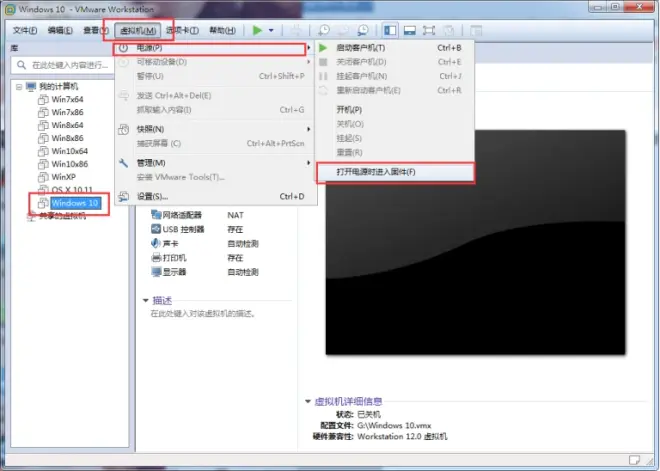Viewport: 660px width, 471px height.
Task: Choose 启动客户机(T) from power submenu
Action: 394,48
